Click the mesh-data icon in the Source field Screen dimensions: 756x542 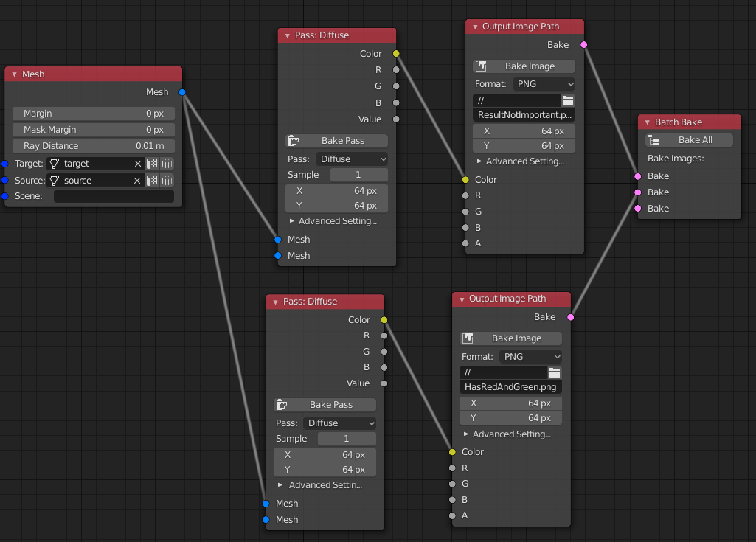54,181
